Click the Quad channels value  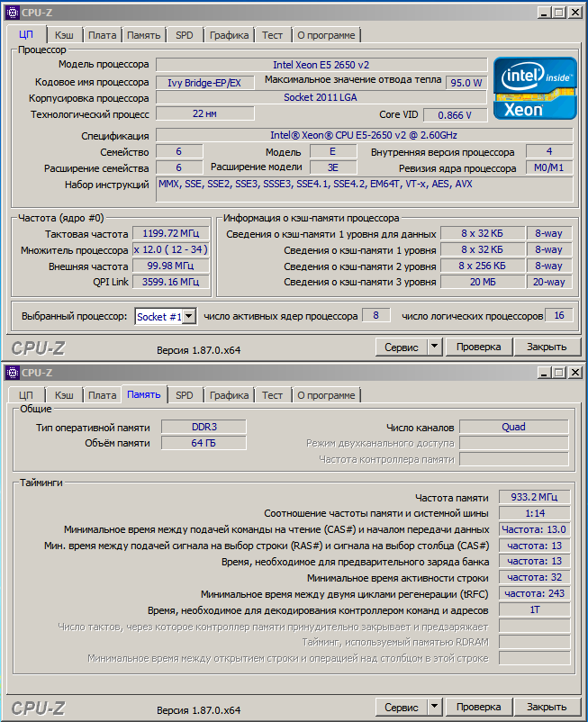pos(513,427)
